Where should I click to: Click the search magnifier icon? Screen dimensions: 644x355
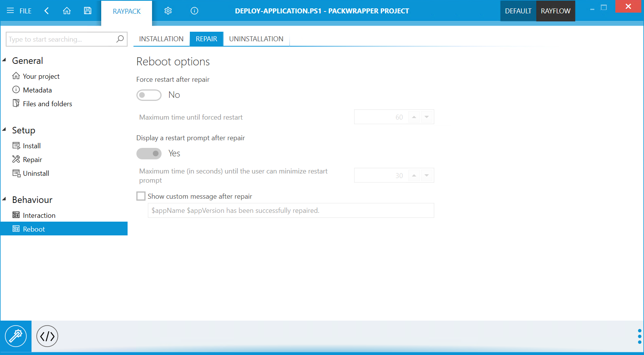[x=120, y=39]
